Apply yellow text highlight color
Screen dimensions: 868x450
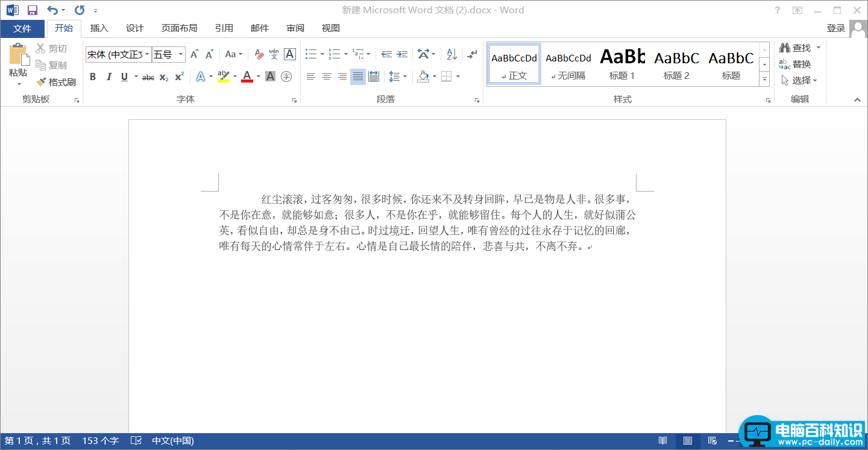click(x=224, y=77)
